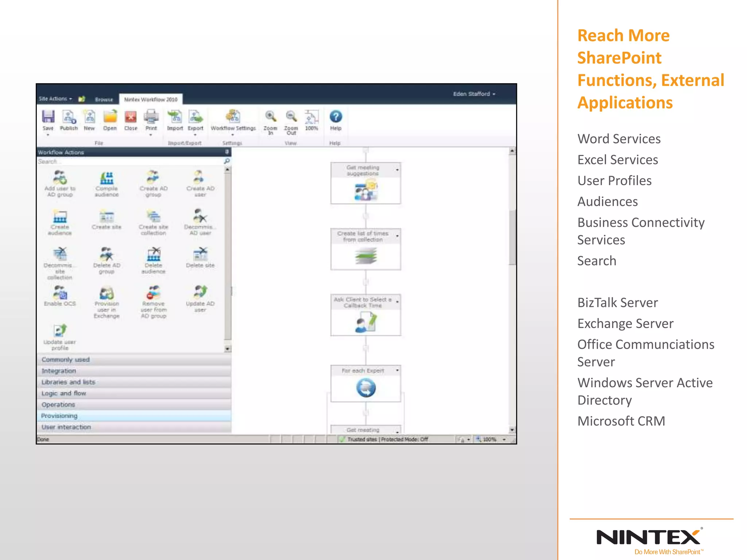Open dropdown on Get meeting suggestions action
747x560 pixels.
(397, 170)
